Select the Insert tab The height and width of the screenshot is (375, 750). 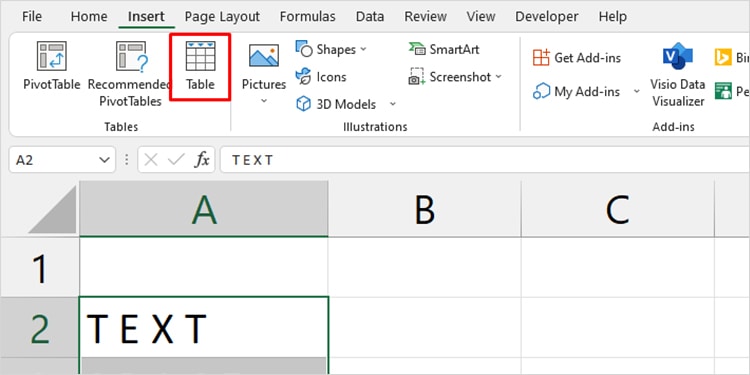[x=146, y=17]
